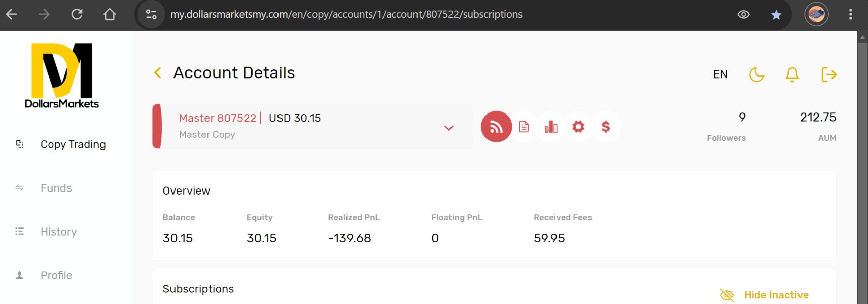Go to Funds in the sidebar
The width and height of the screenshot is (868, 304).
click(x=56, y=188)
